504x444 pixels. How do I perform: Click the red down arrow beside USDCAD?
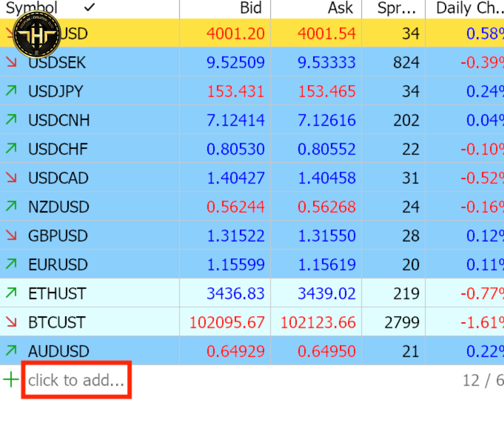coord(12,177)
